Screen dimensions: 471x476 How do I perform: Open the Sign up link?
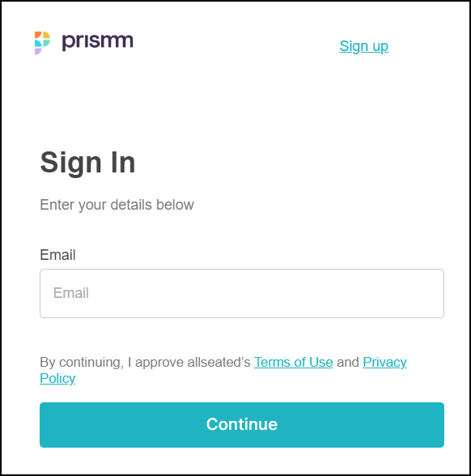tap(363, 46)
